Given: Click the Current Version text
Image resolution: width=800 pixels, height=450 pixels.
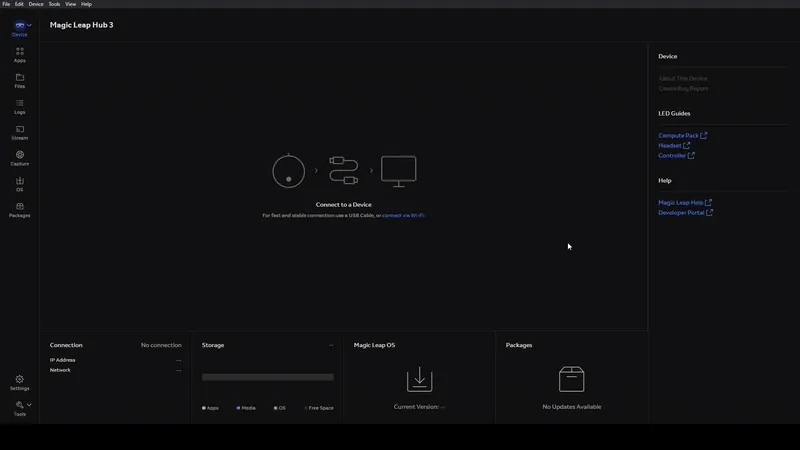Looking at the screenshot, I should pos(419,407).
